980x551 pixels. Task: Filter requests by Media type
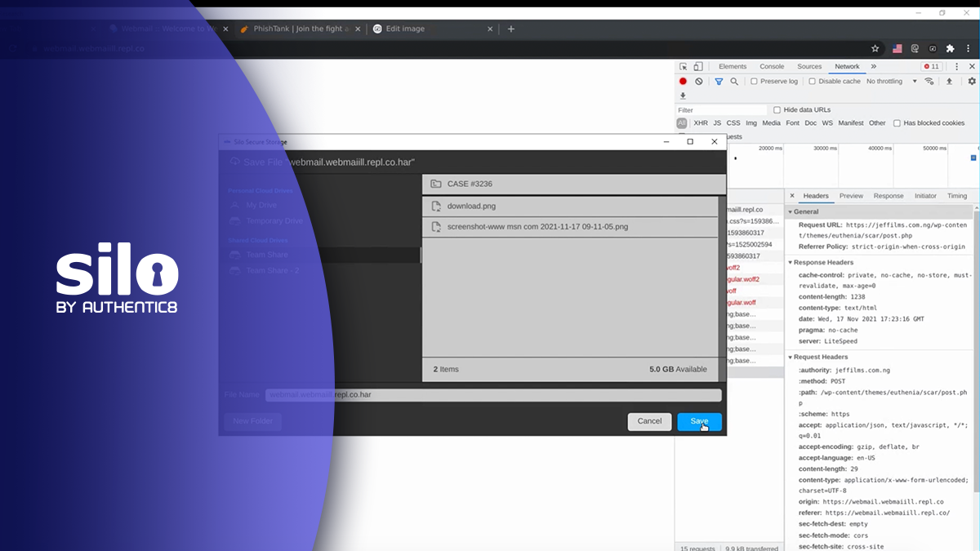(772, 123)
